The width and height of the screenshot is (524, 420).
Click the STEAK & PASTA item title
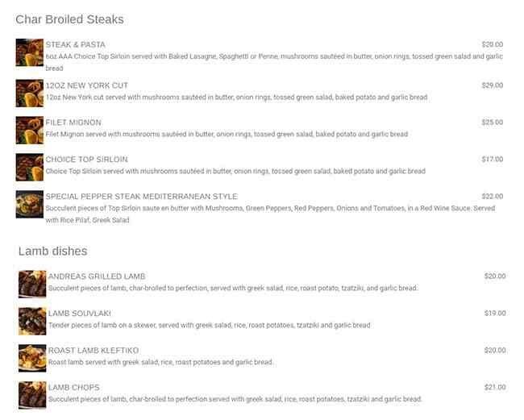tap(75, 44)
